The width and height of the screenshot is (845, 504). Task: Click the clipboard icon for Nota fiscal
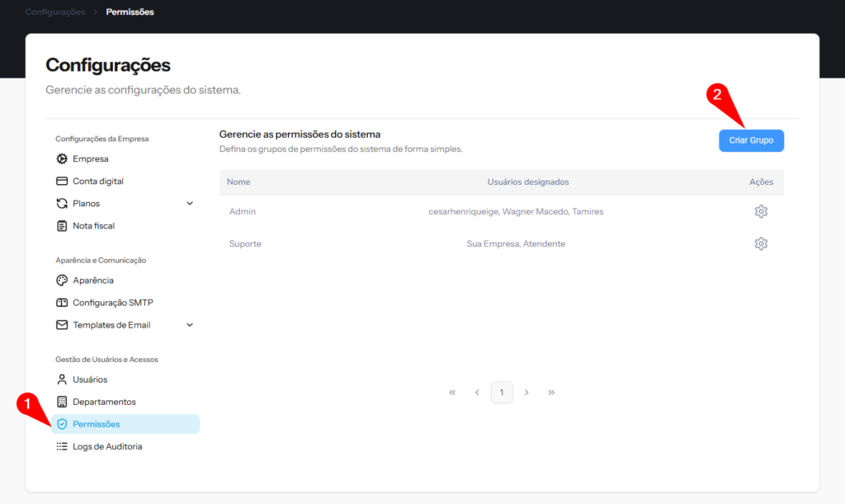(x=62, y=226)
